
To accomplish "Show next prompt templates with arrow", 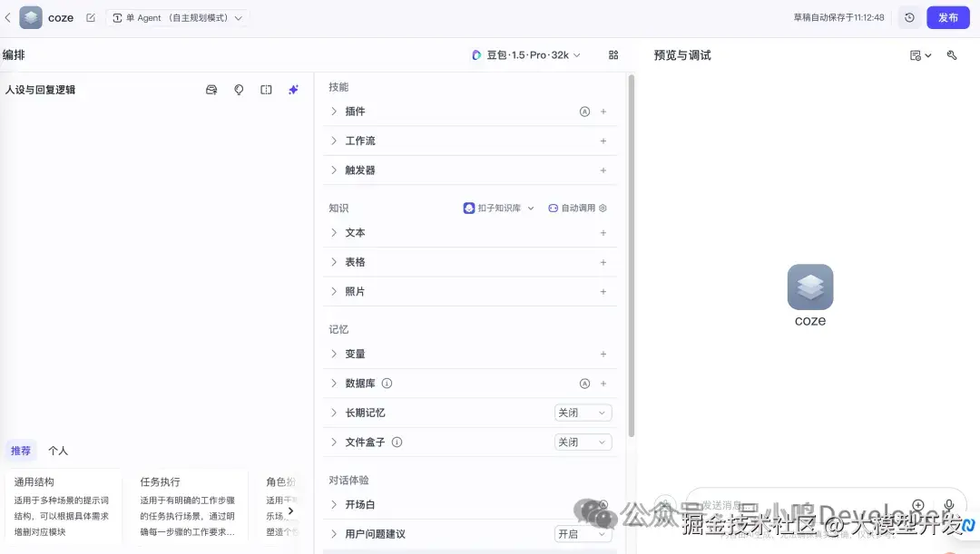I will [290, 510].
